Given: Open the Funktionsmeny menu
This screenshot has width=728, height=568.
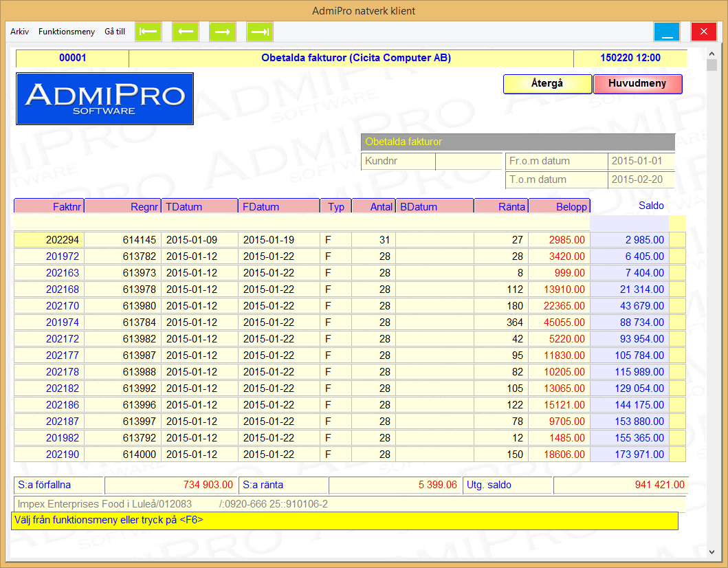Looking at the screenshot, I should click(67, 32).
